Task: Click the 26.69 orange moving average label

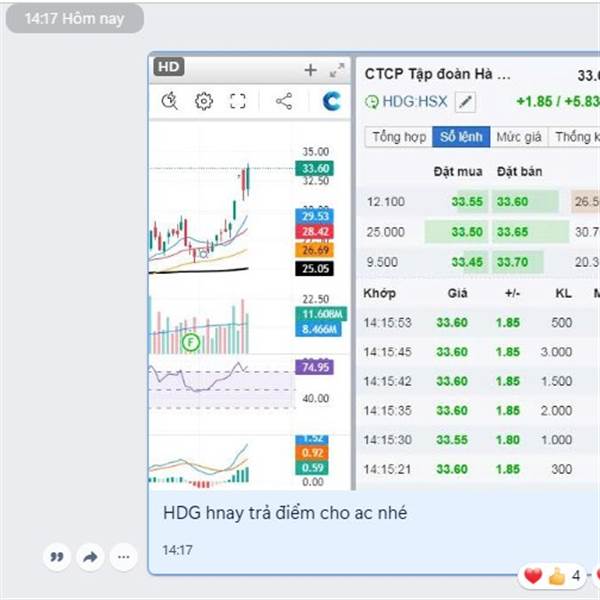Action: [315, 250]
